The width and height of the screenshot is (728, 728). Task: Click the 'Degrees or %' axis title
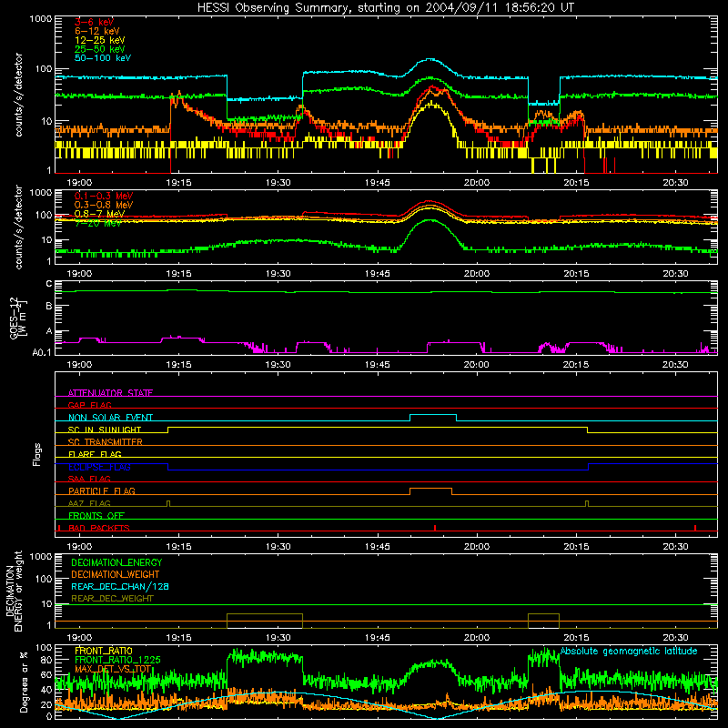(24, 682)
